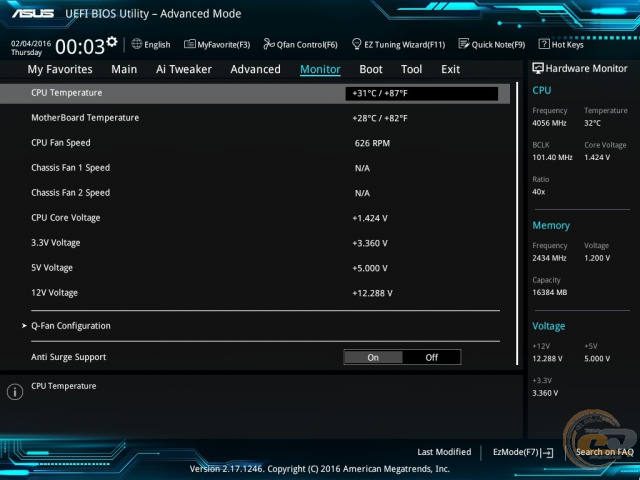
Task: Select the CPU Temperature value field
Action: pos(422,93)
